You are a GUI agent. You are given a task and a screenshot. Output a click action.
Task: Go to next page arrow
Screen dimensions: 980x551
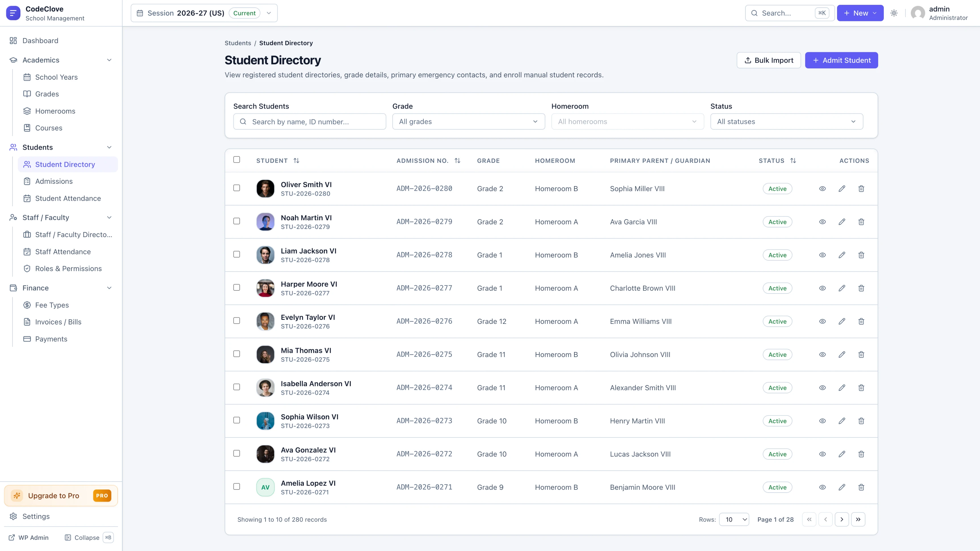point(842,520)
